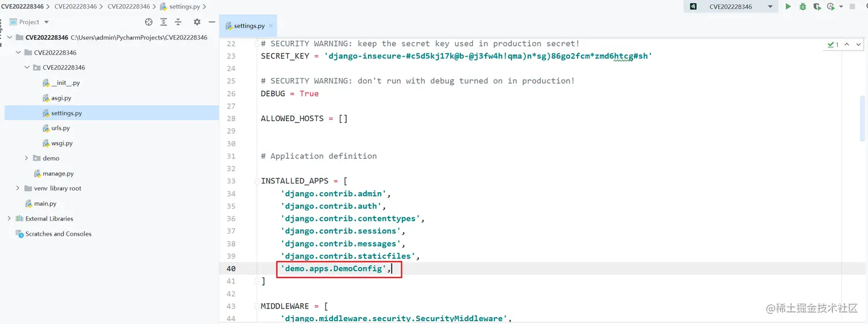
Task: Run with coverage shield icon
Action: click(816, 7)
